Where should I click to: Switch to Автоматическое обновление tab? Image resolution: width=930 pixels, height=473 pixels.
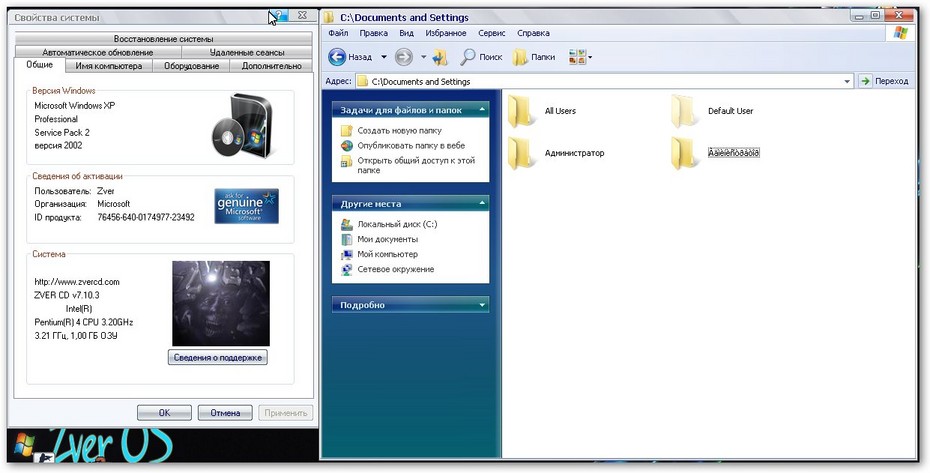(98, 52)
